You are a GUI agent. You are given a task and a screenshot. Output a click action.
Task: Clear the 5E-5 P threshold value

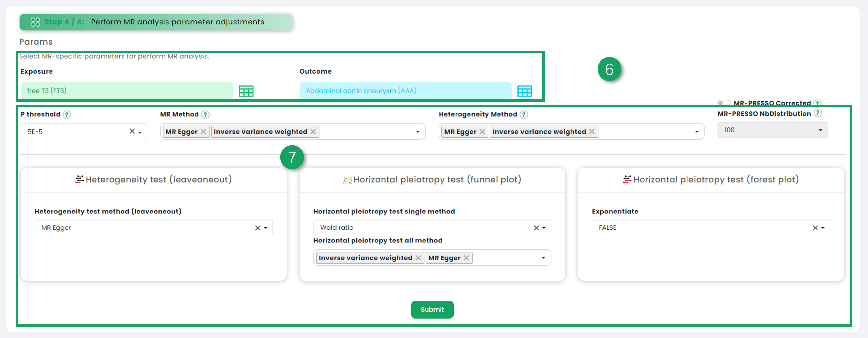[132, 131]
